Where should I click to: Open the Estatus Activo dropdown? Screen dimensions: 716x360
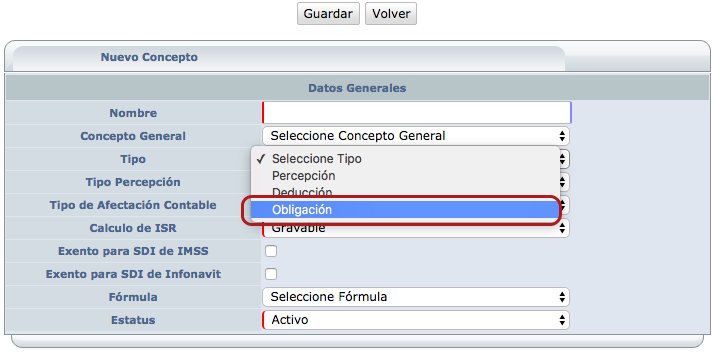click(416, 320)
